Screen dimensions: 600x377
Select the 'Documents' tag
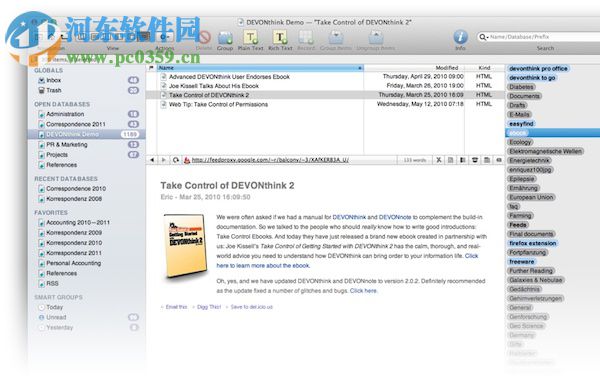click(524, 96)
